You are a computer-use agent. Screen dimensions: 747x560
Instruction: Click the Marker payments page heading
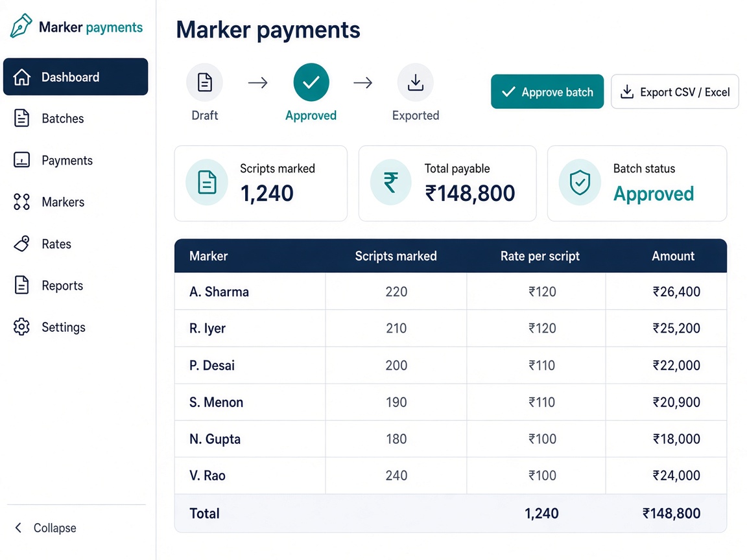[x=268, y=30]
